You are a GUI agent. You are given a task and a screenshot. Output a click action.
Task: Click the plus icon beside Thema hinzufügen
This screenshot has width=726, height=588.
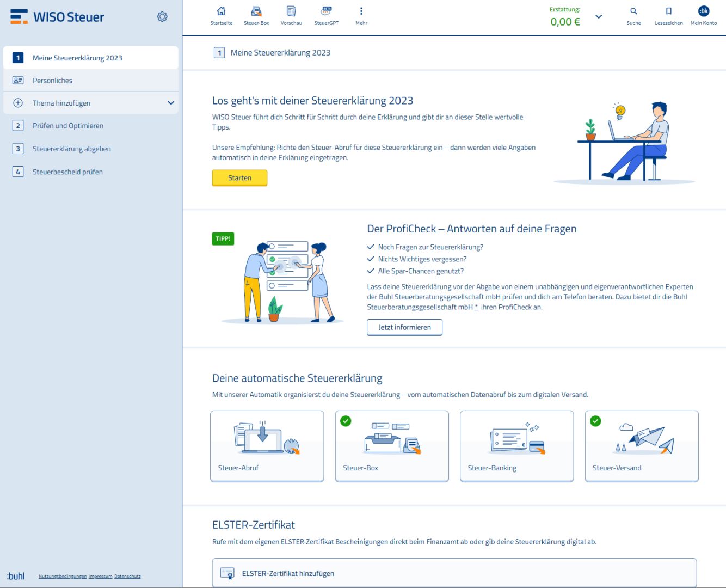(18, 103)
